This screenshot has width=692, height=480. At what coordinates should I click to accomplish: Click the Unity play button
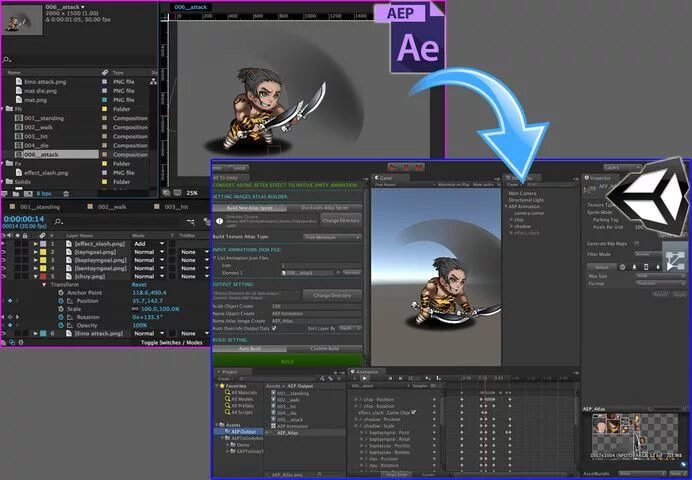pyautogui.click(x=393, y=167)
